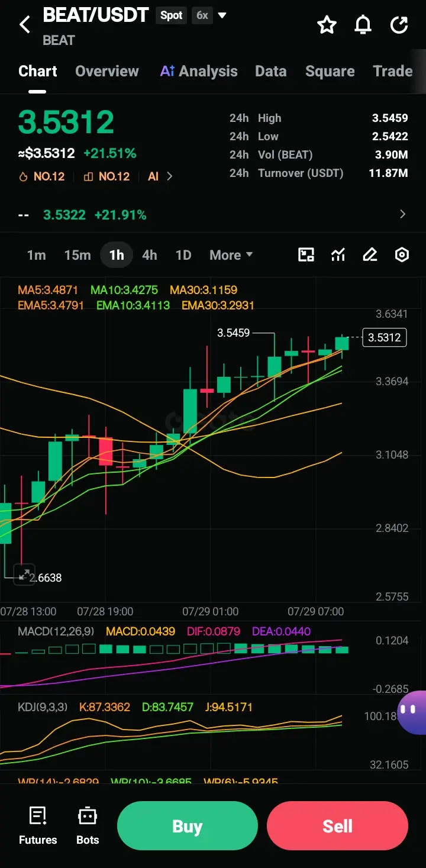
Task: Open chart settings hexagon icon
Action: 402,255
